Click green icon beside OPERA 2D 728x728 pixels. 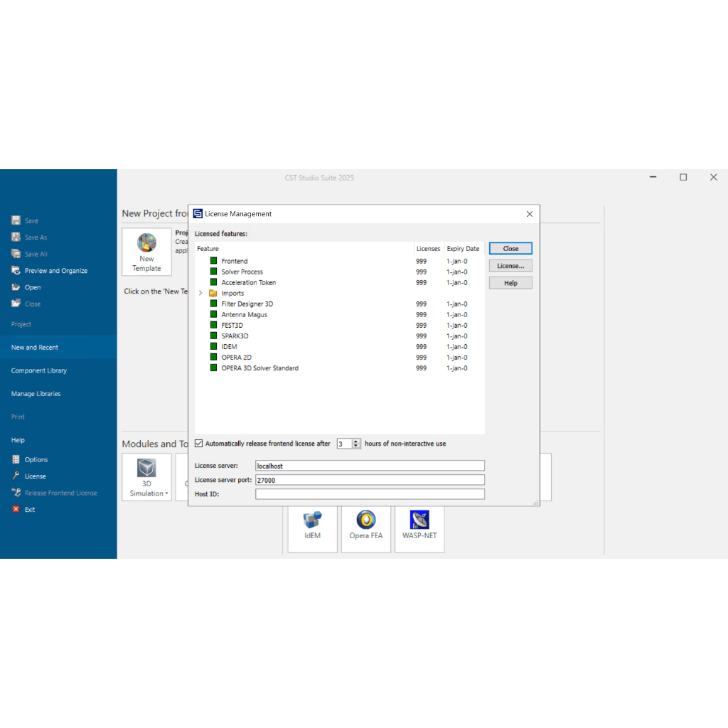click(x=213, y=357)
